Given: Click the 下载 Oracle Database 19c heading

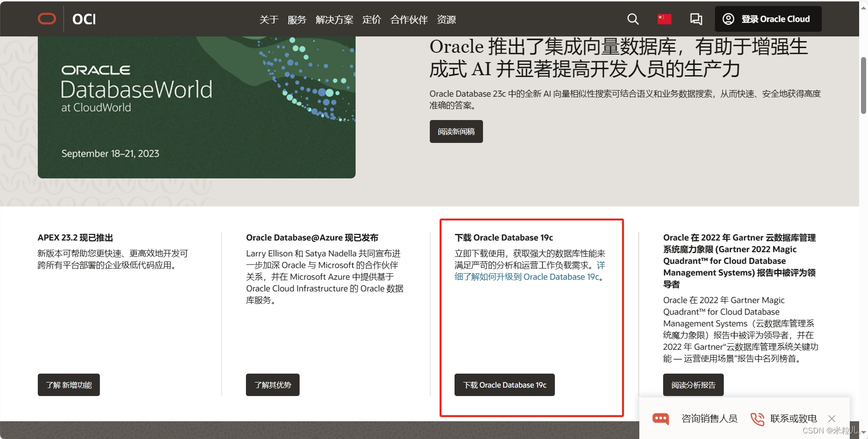Looking at the screenshot, I should pos(504,238).
